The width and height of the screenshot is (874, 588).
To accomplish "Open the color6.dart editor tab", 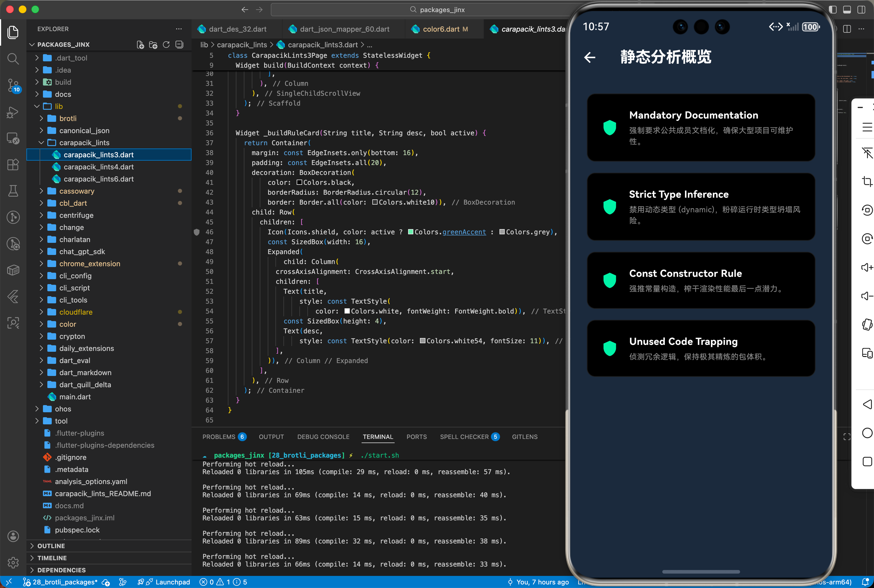I will click(441, 29).
